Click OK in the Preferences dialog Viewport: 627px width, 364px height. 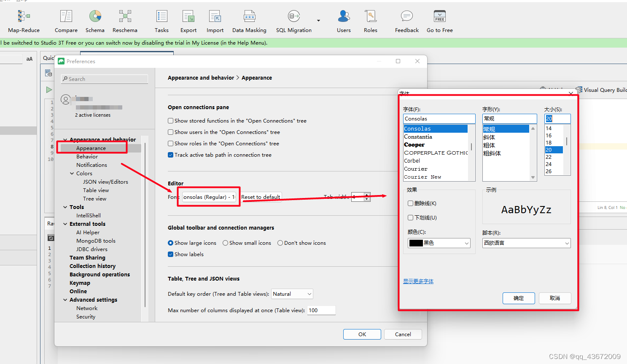click(x=362, y=334)
